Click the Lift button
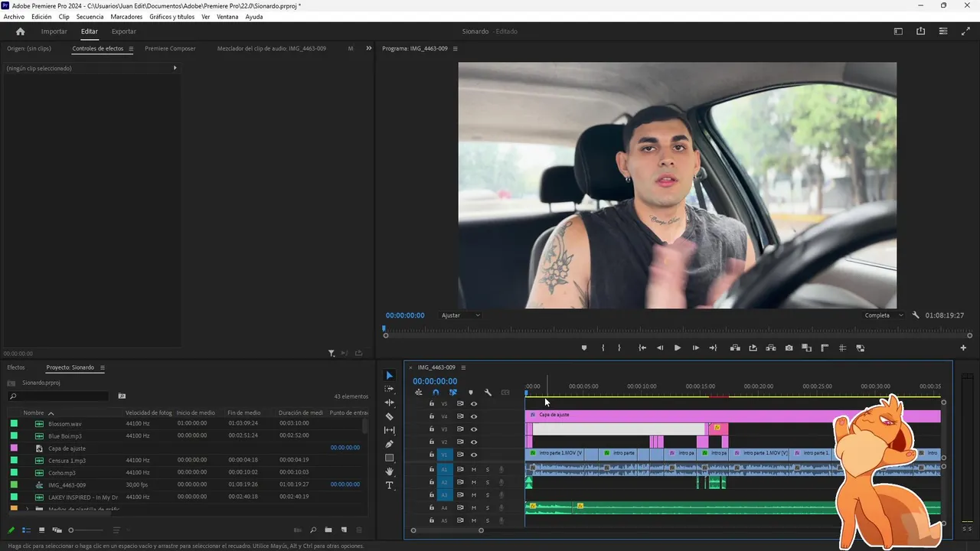 coord(735,348)
